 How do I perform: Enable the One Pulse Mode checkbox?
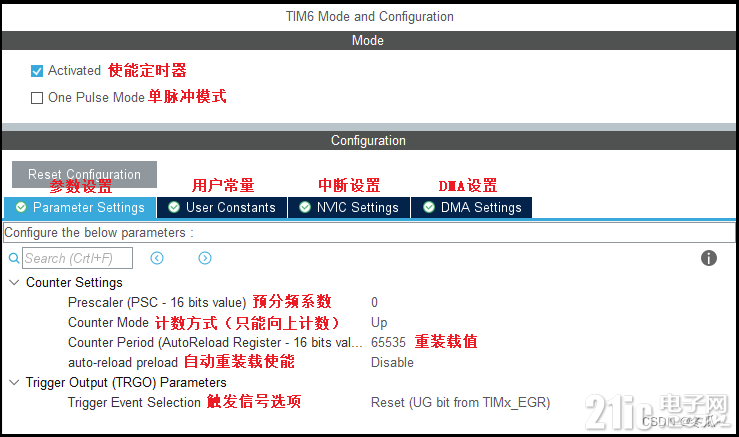[x=37, y=98]
